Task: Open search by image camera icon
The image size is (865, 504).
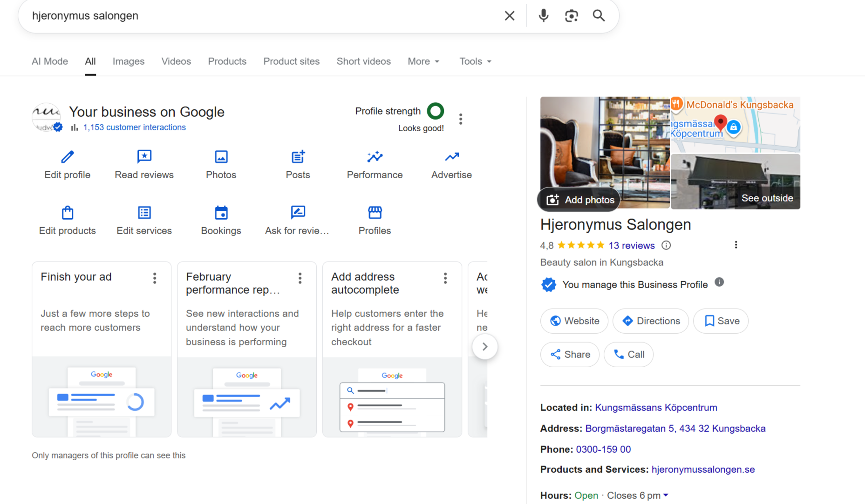Action: (x=572, y=16)
